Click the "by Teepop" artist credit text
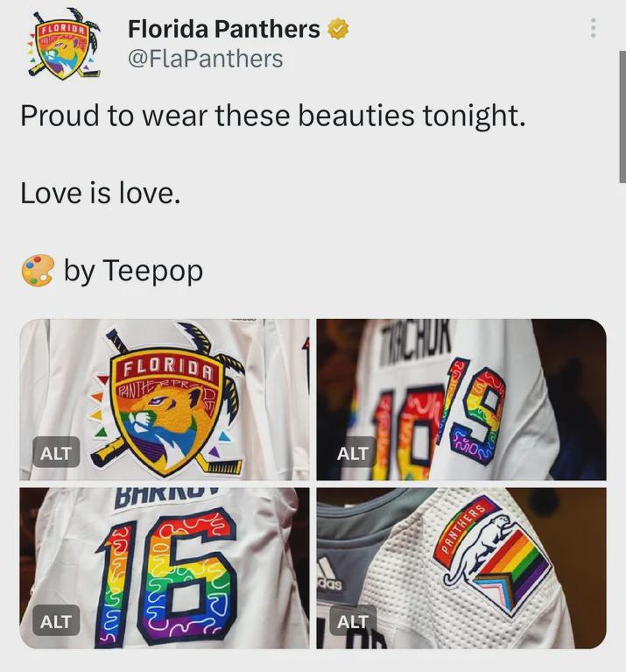 [133, 271]
